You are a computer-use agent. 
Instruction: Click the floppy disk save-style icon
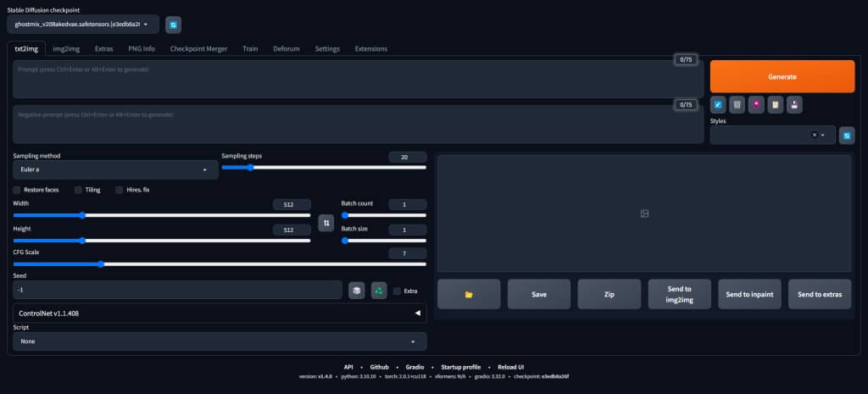[x=793, y=104]
